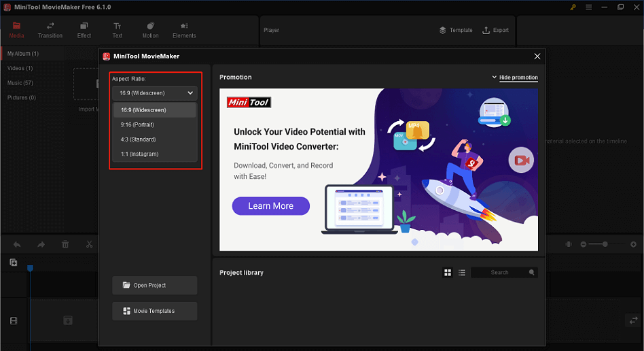Select 1:1 (Instagram) from the list
This screenshot has height=351, width=644.
click(x=139, y=154)
